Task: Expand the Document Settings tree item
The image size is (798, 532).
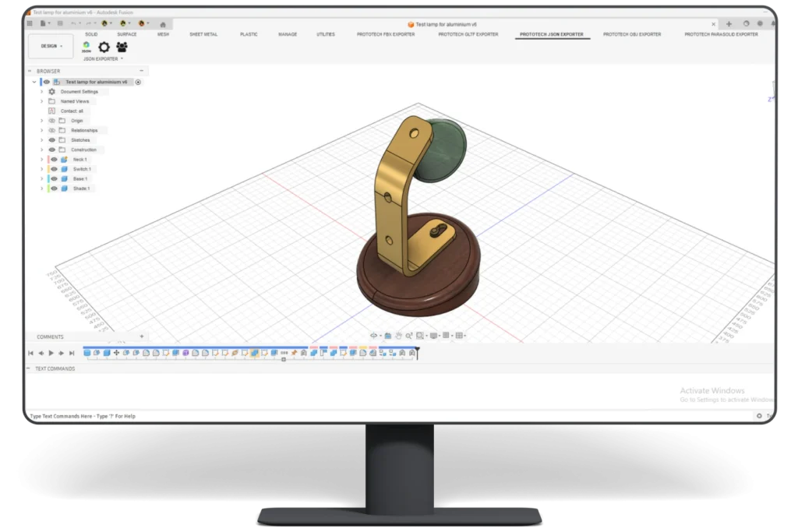Action: [x=41, y=91]
